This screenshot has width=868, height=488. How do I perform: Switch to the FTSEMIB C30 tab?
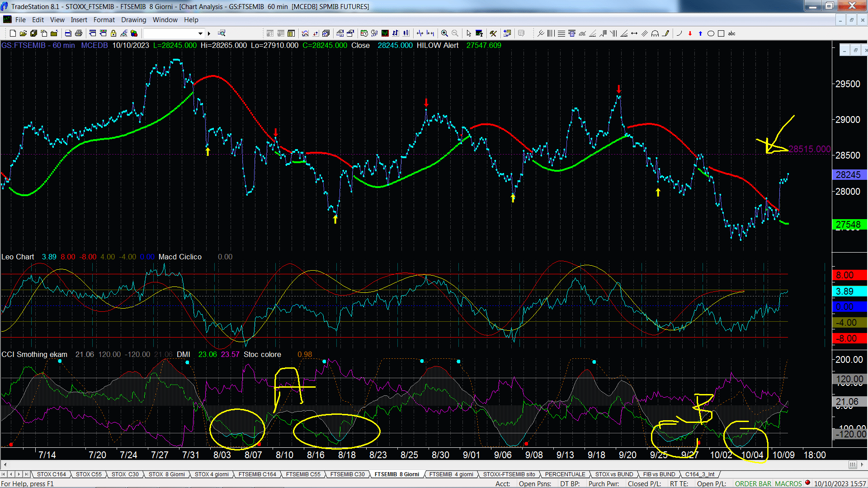pos(347,474)
